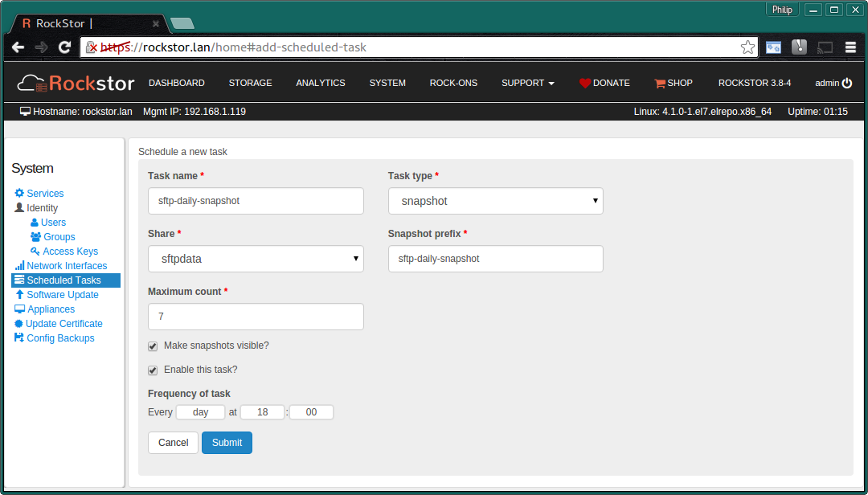Click the Identity person icon
The width and height of the screenshot is (868, 495).
19,207
